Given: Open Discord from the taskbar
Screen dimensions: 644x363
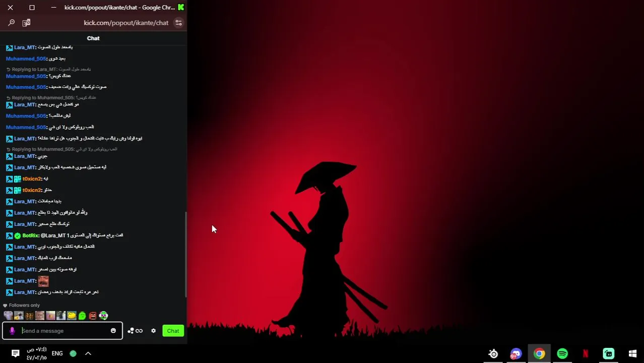Looking at the screenshot, I should [516, 354].
